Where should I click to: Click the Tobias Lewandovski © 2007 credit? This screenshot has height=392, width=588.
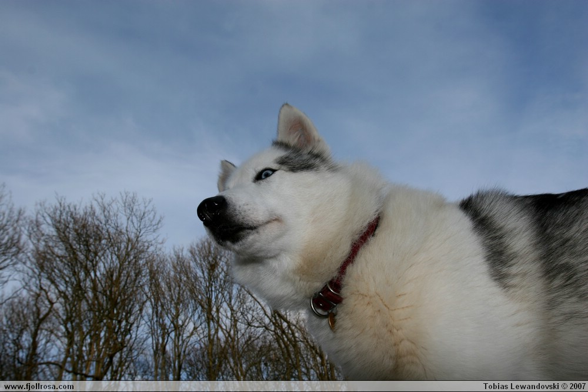coord(534,386)
